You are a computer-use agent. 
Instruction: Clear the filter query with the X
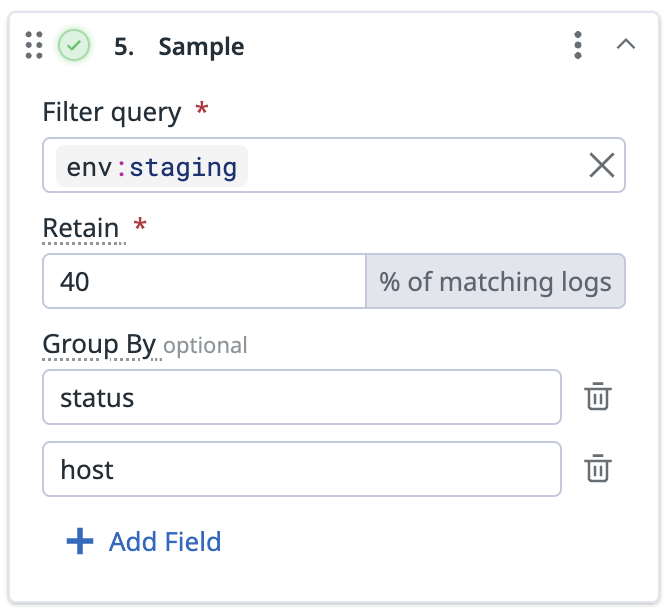tap(602, 165)
